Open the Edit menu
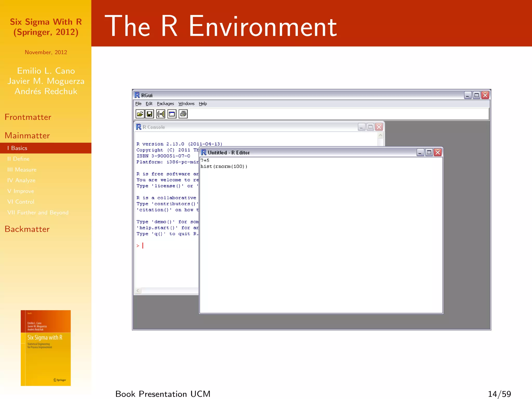This screenshot has height=399, width=532. click(x=149, y=104)
